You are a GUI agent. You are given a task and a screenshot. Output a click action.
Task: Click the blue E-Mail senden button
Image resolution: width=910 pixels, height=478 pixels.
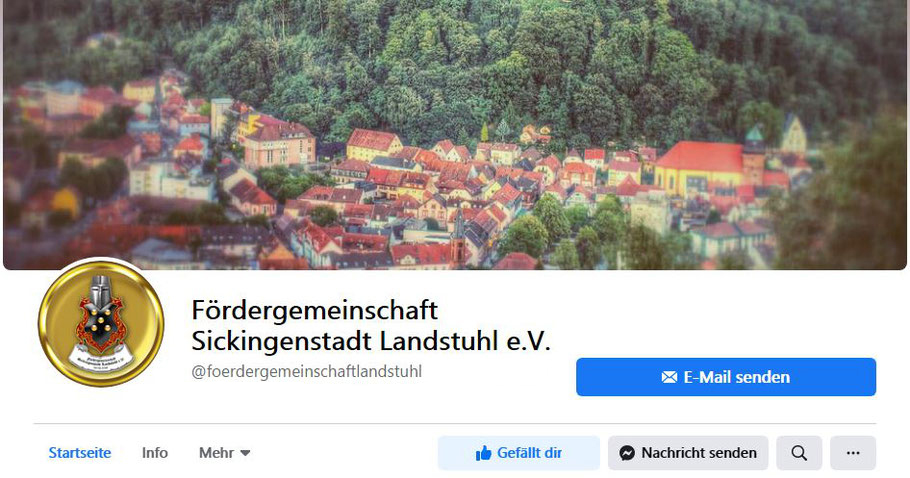[x=726, y=377]
